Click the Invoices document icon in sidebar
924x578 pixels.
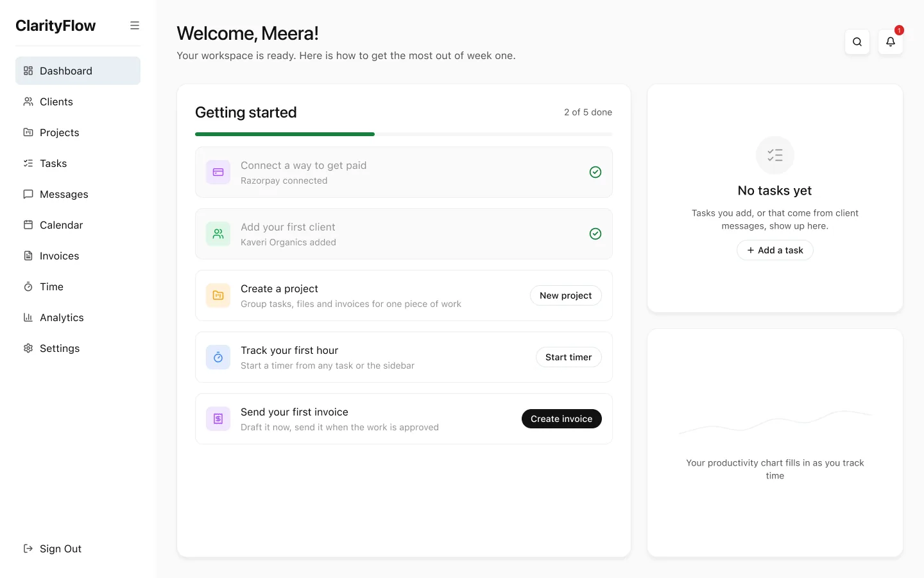pos(28,256)
